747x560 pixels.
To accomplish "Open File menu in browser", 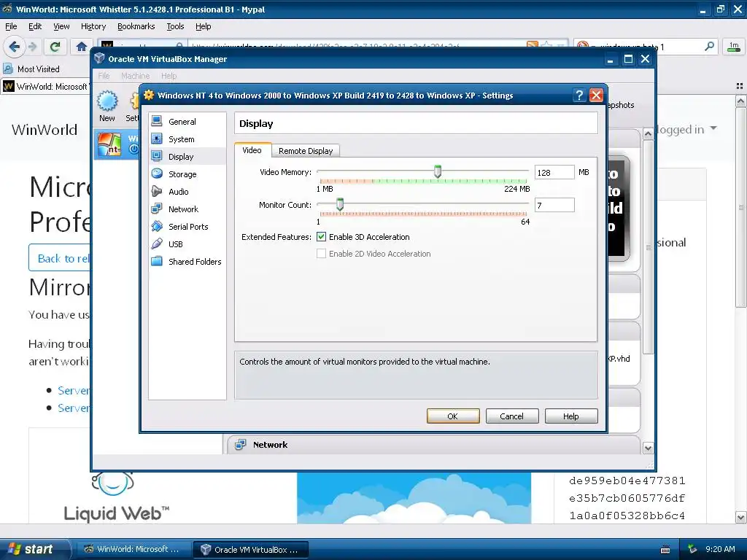I will coord(11,26).
